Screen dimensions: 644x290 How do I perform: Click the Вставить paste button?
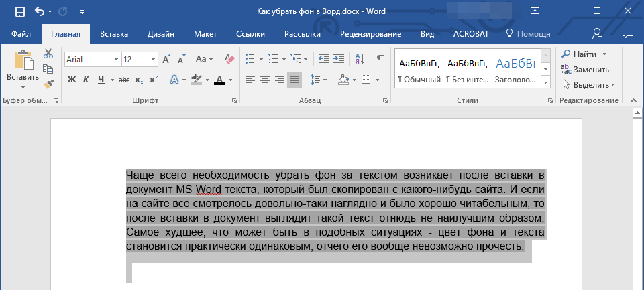click(x=23, y=66)
